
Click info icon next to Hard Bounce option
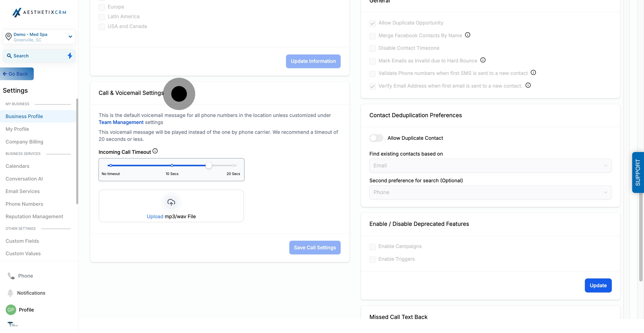483,60
